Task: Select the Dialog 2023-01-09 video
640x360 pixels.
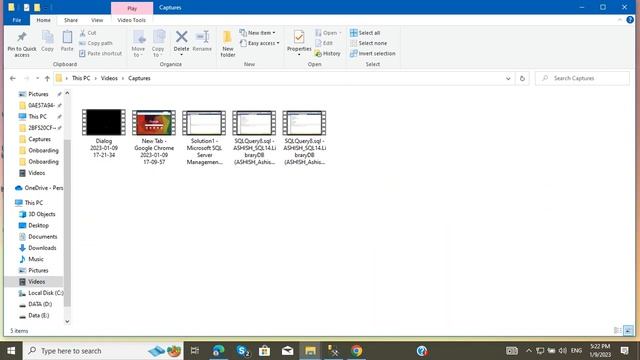Action: [104, 133]
